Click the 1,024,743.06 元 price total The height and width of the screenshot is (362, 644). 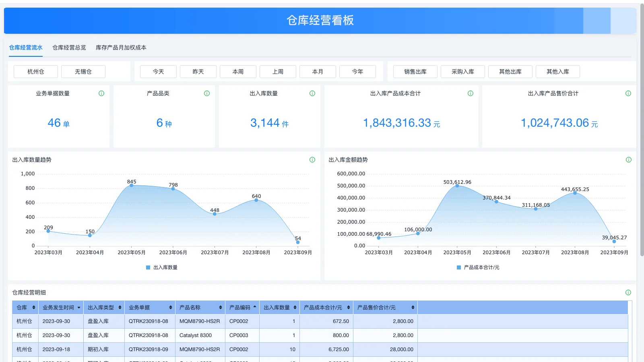pos(559,123)
